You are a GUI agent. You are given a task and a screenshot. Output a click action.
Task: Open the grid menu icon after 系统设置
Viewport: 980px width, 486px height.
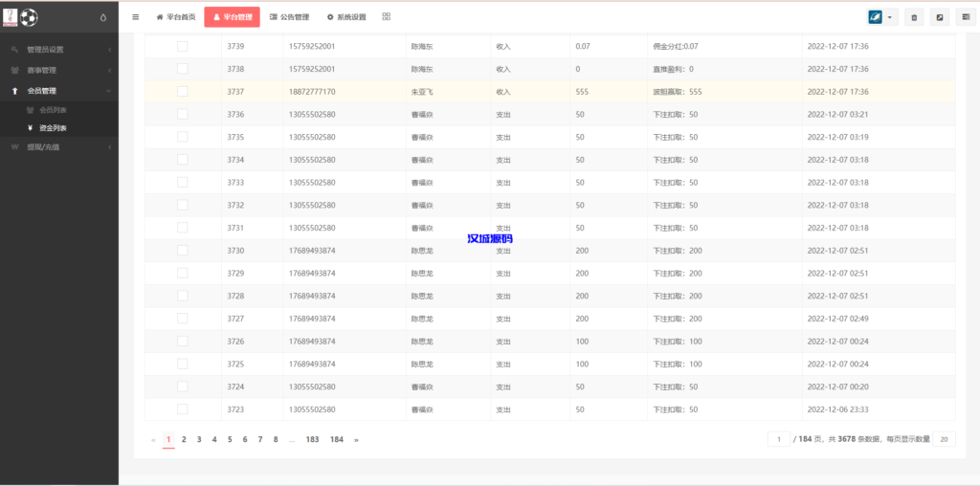(387, 17)
